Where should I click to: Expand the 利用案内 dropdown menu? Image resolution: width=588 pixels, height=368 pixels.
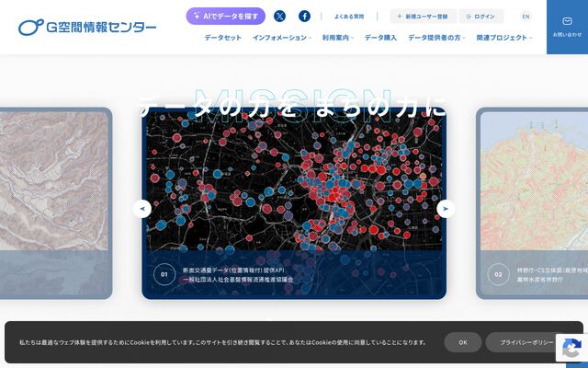pos(338,38)
